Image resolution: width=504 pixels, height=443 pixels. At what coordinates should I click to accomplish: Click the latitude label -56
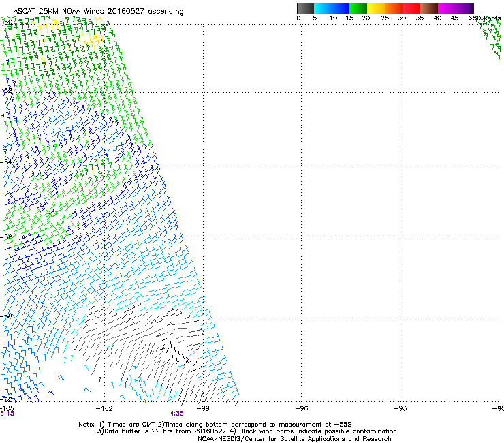click(x=6, y=237)
